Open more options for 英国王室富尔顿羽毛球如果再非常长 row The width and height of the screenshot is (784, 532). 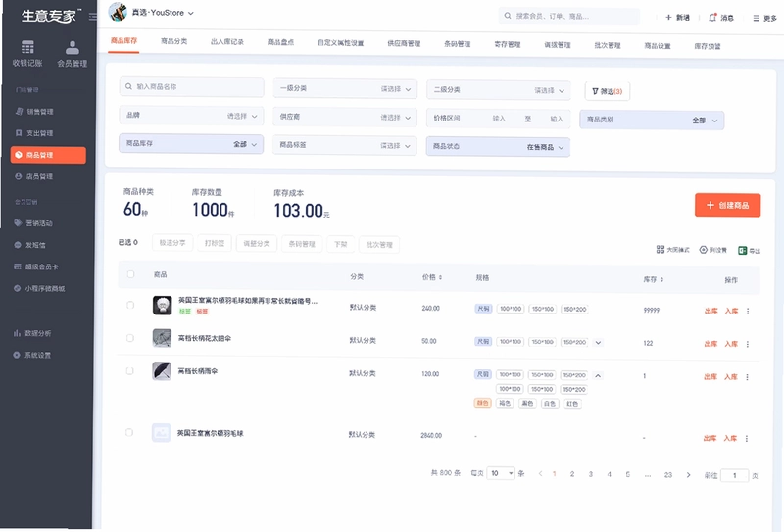(748, 311)
